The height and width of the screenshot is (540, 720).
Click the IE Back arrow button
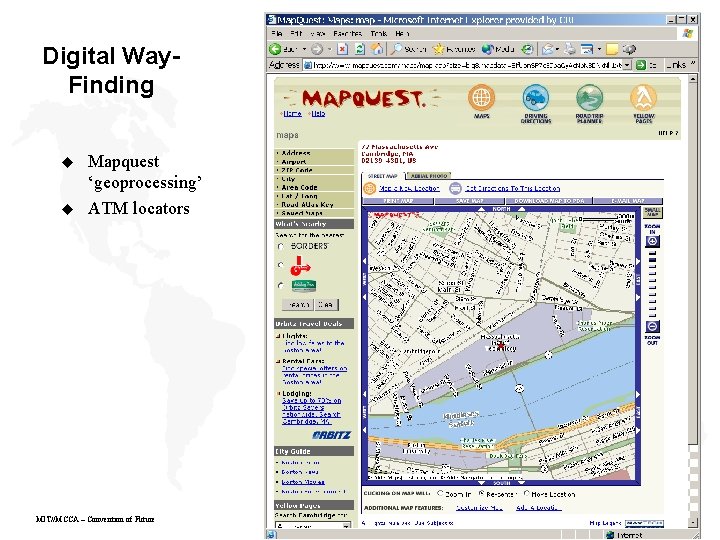276,49
